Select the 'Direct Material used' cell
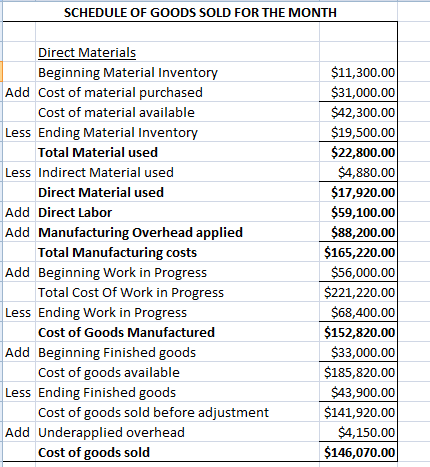 pos(177,192)
